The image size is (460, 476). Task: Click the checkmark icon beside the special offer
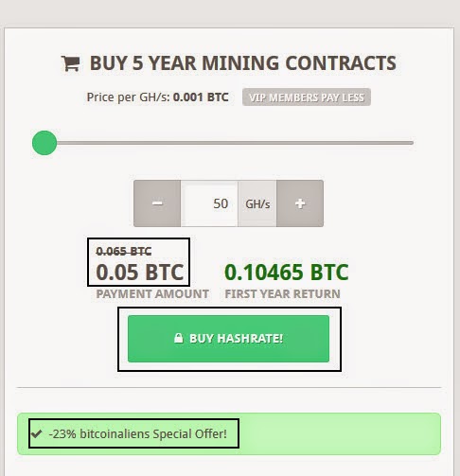point(37,433)
